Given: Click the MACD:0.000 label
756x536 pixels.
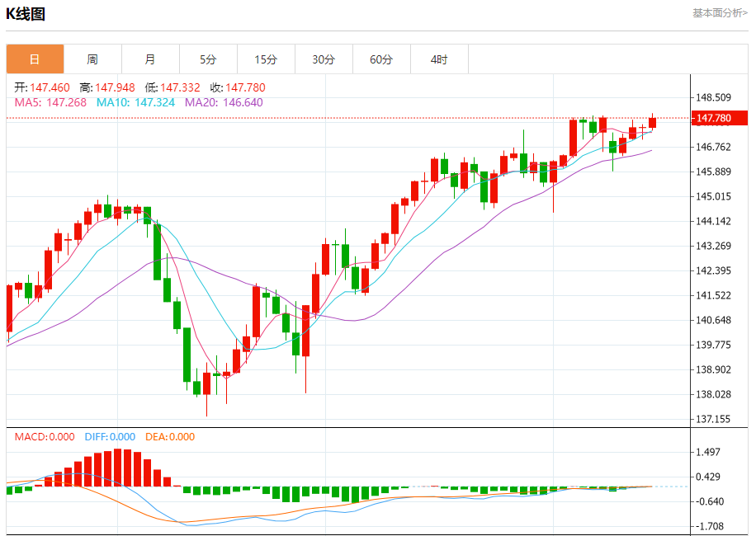Looking at the screenshot, I should (45, 437).
